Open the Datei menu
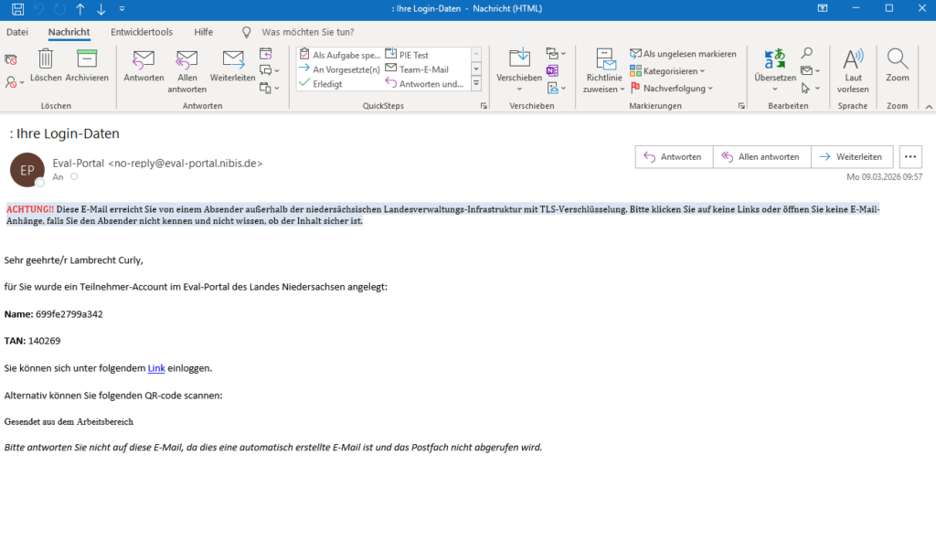936x560 pixels. pos(17,32)
